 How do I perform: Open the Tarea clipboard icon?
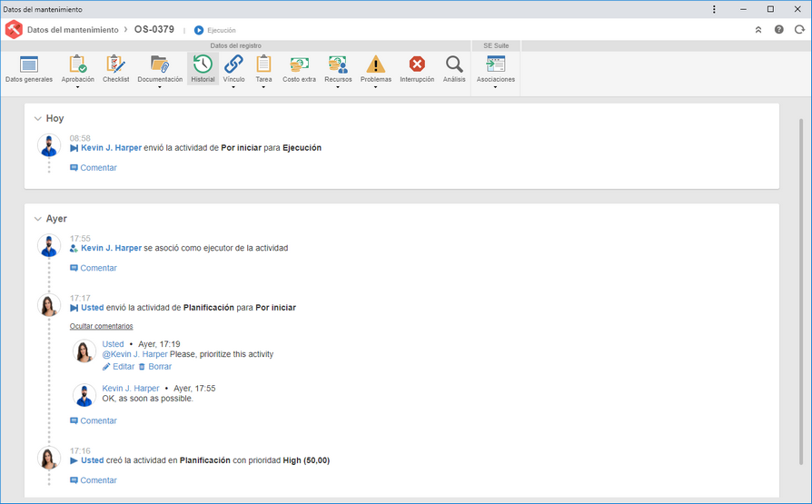(263, 64)
